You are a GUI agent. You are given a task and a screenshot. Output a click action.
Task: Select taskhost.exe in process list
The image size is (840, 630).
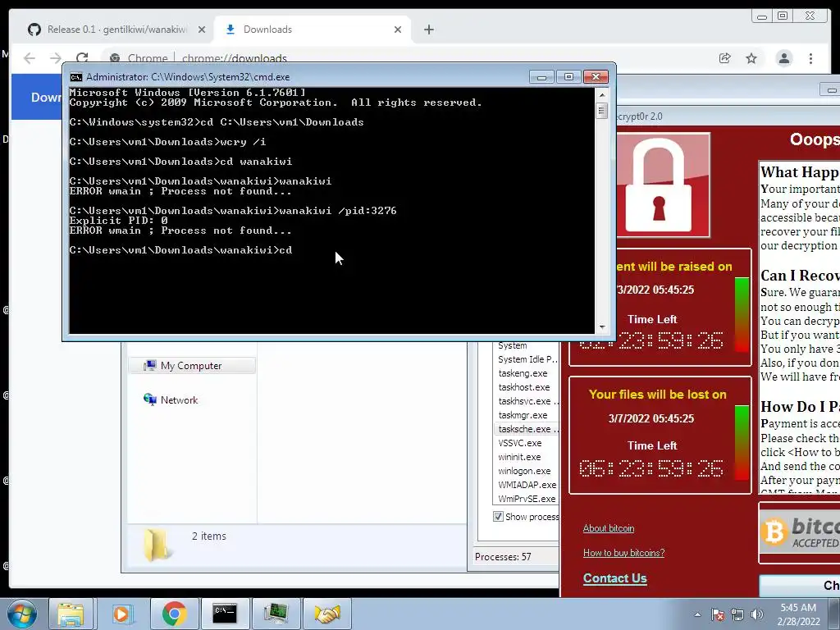point(524,387)
